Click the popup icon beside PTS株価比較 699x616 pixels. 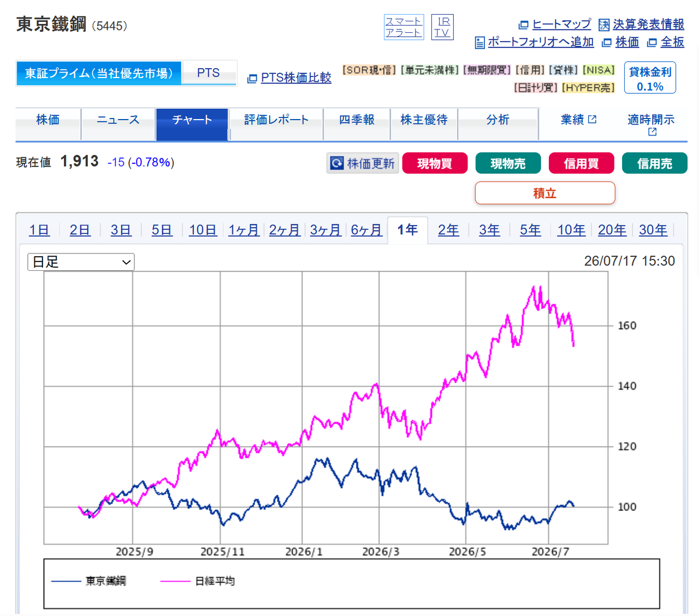pyautogui.click(x=252, y=79)
